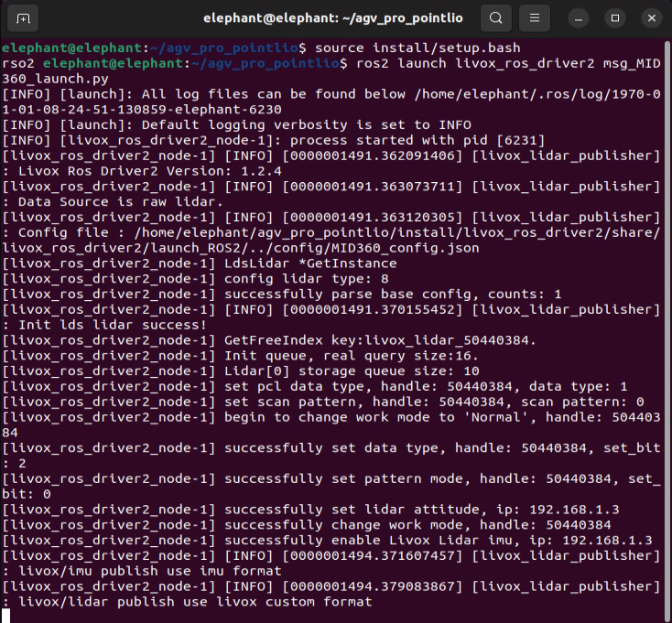Click the '1-01-08-24-51-130859-elephant-6230' text
The height and width of the screenshot is (623, 672).
[142, 110]
